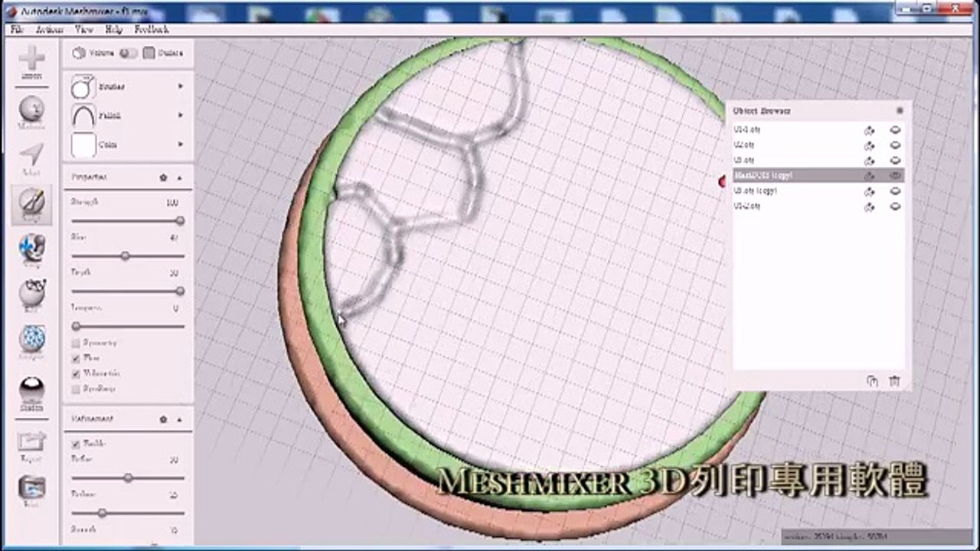Enable the Symmetry checkbox

76,343
